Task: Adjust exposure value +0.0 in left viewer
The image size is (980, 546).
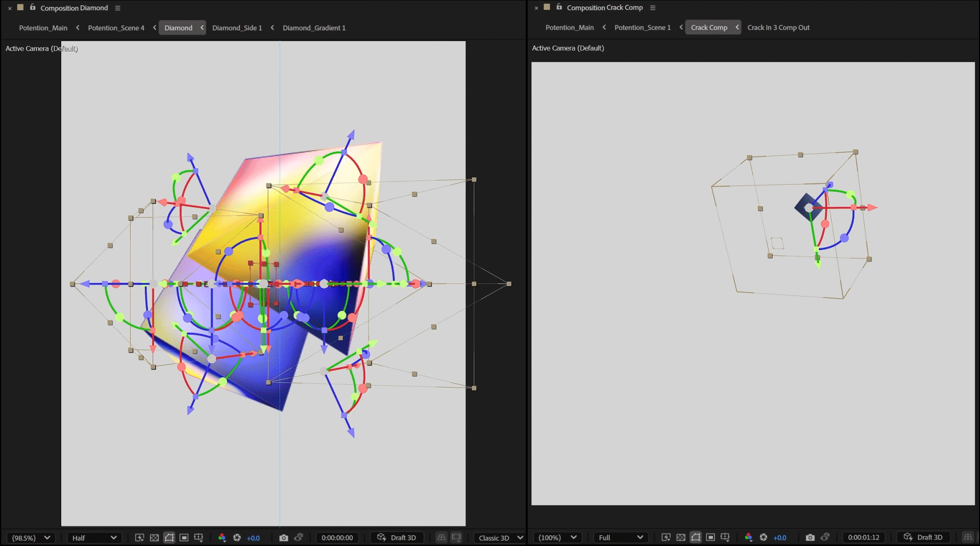Action: click(x=253, y=538)
